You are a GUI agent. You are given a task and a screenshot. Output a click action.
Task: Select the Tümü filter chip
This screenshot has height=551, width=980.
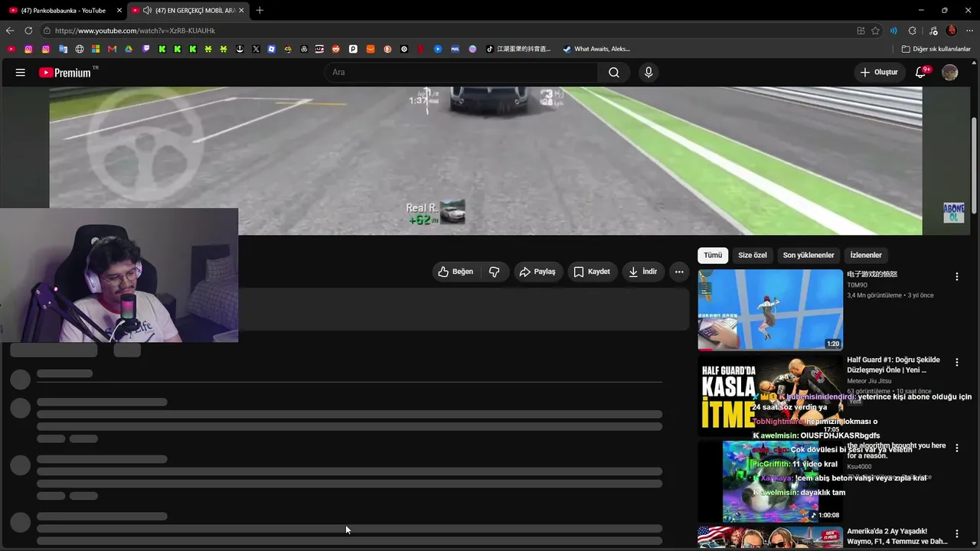[x=713, y=256]
